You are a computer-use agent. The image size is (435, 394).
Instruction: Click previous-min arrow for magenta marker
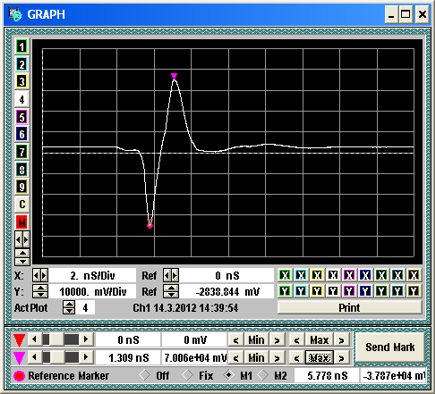pyautogui.click(x=236, y=358)
